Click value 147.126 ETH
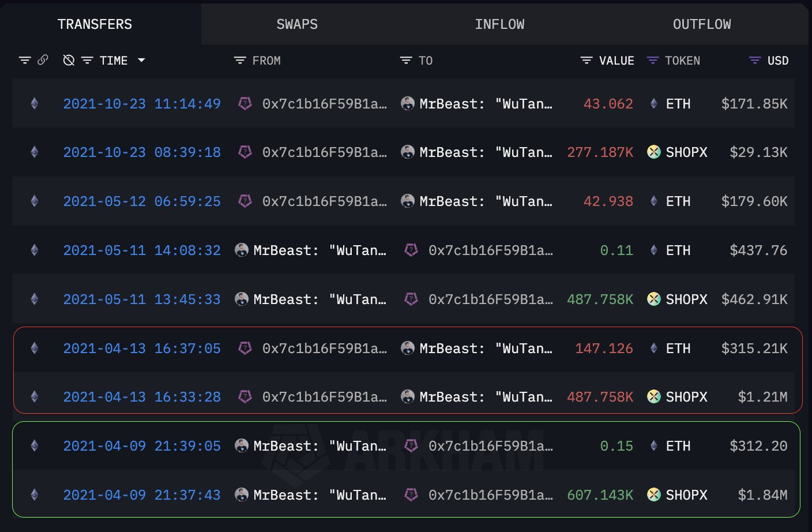Image resolution: width=812 pixels, height=532 pixels. [604, 349]
